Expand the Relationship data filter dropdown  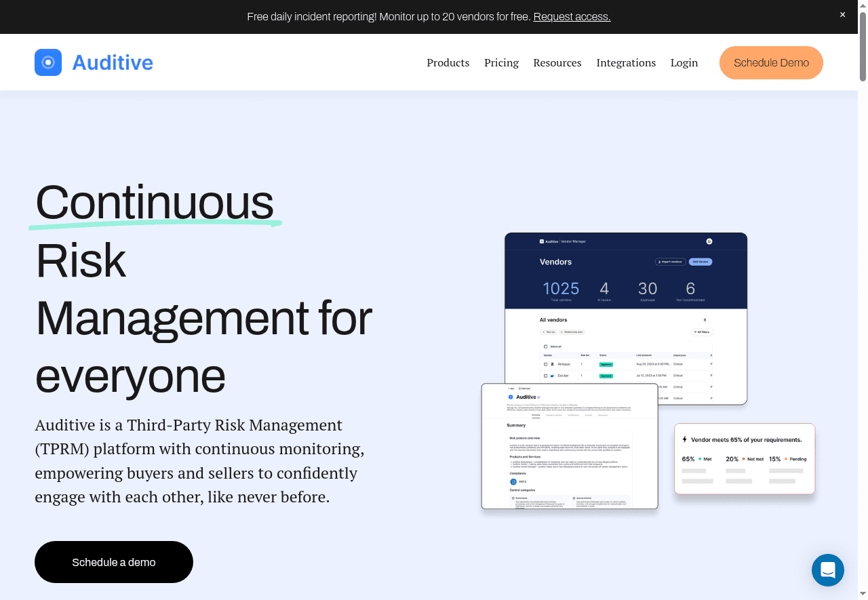point(572,332)
